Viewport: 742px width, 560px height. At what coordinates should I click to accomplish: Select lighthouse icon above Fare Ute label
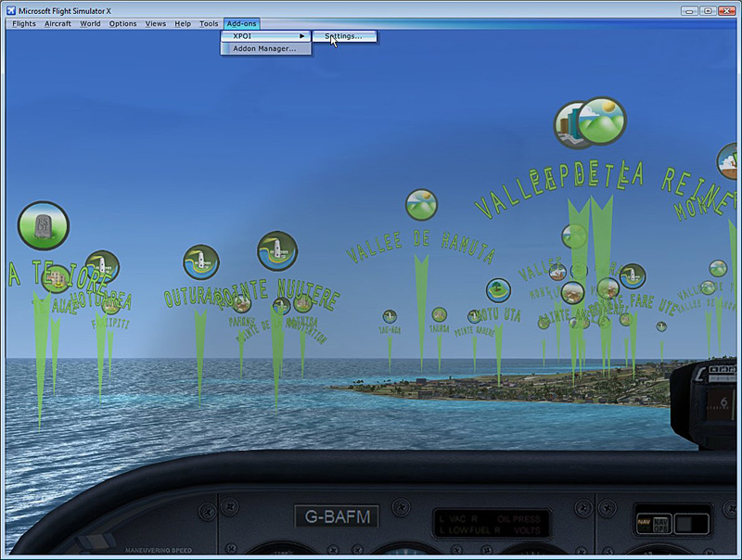coord(632,275)
